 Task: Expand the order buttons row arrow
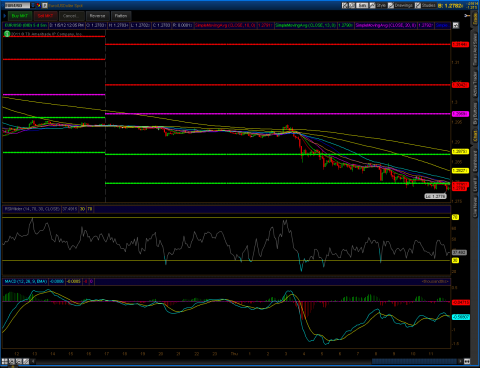pos(5,16)
